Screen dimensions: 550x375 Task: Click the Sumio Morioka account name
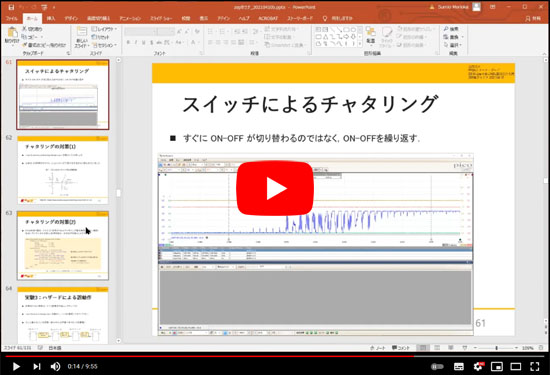[x=453, y=7]
